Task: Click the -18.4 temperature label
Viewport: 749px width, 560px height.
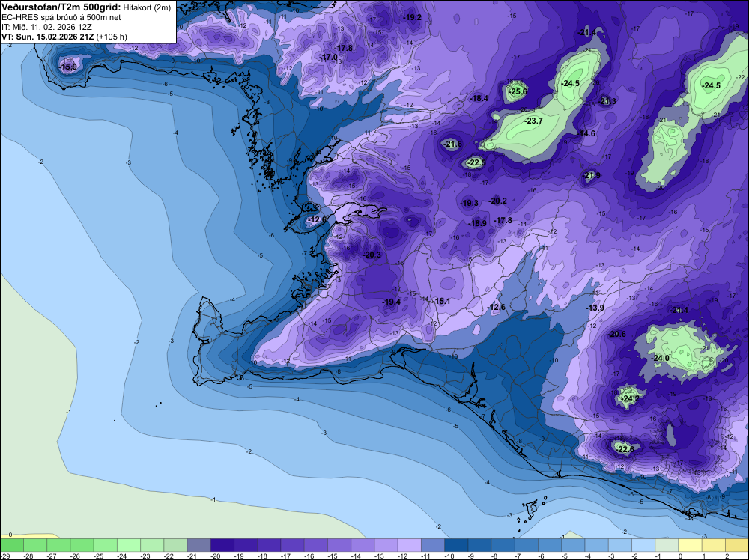Action: tap(479, 98)
